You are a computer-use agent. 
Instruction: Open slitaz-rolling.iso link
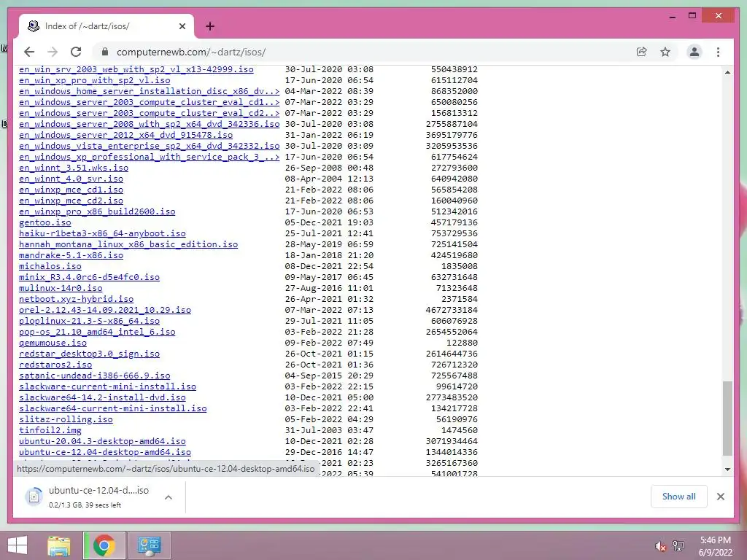click(x=66, y=420)
